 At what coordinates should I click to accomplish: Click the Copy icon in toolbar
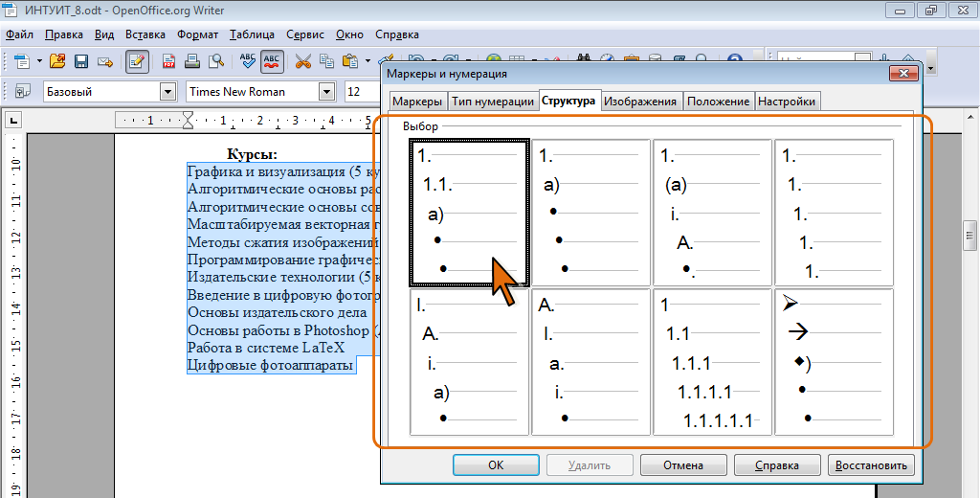point(326,61)
